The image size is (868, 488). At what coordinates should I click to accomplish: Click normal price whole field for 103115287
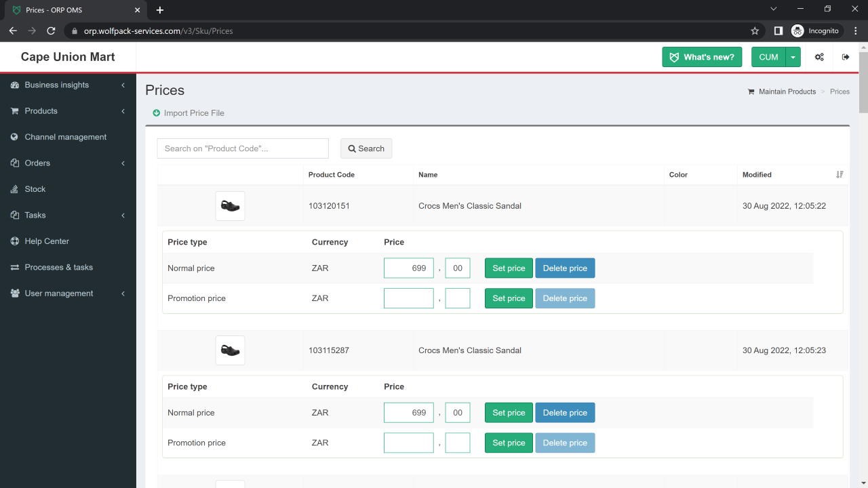pos(409,413)
